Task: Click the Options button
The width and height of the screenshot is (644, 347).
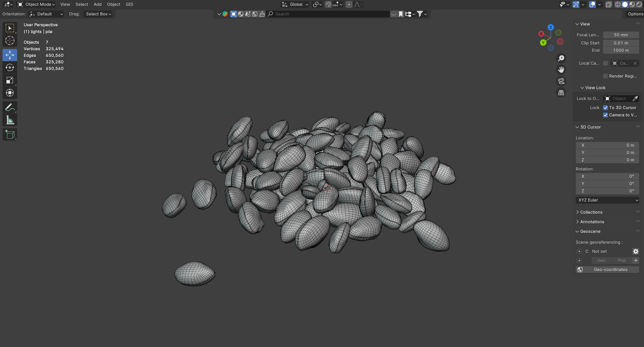Action: [x=635, y=14]
